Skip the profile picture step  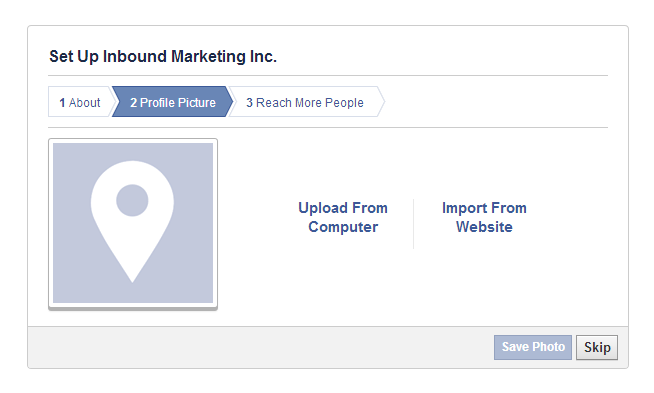(x=597, y=347)
